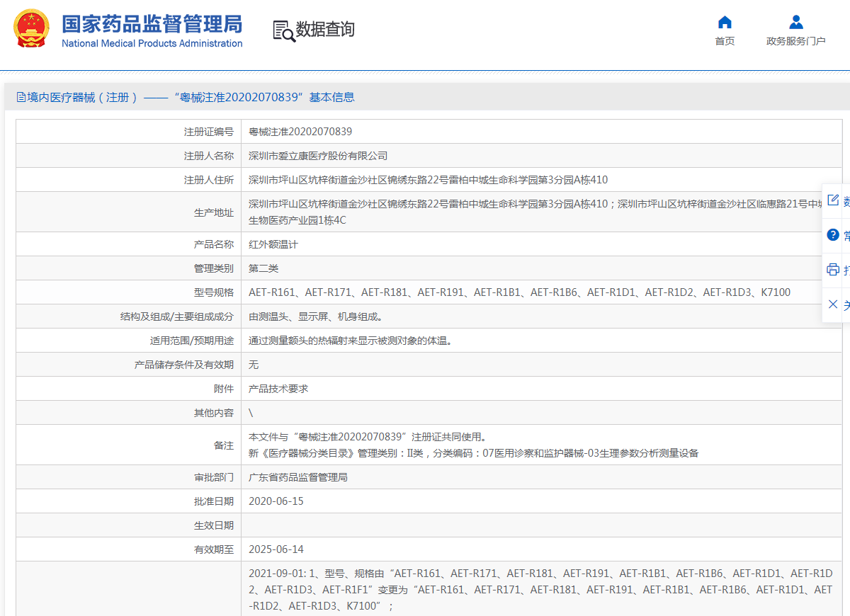Click the 型号规格 label
The image size is (850, 616).
[x=214, y=292]
